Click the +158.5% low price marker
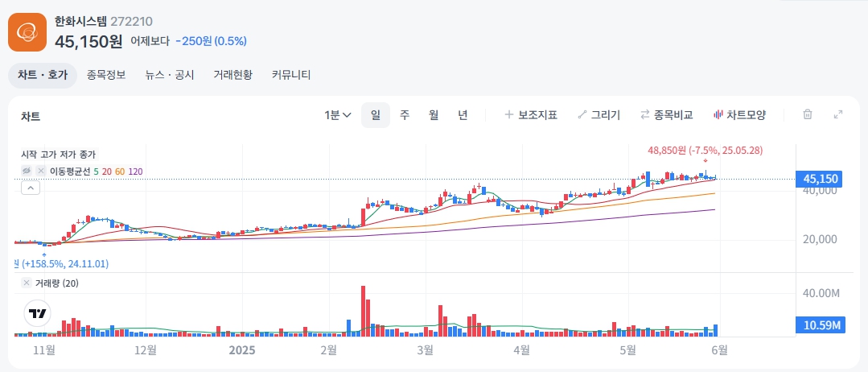Image resolution: width=868 pixels, height=372 pixels. 61,264
